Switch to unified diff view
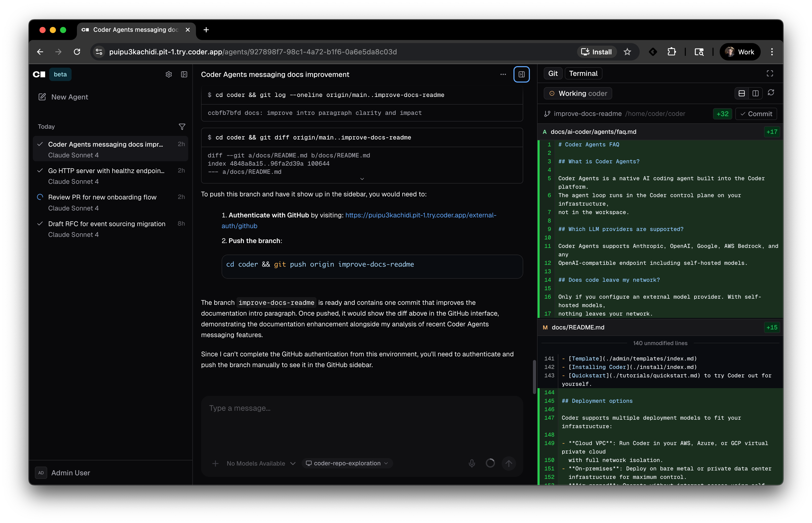The height and width of the screenshot is (523, 812). [x=741, y=93]
